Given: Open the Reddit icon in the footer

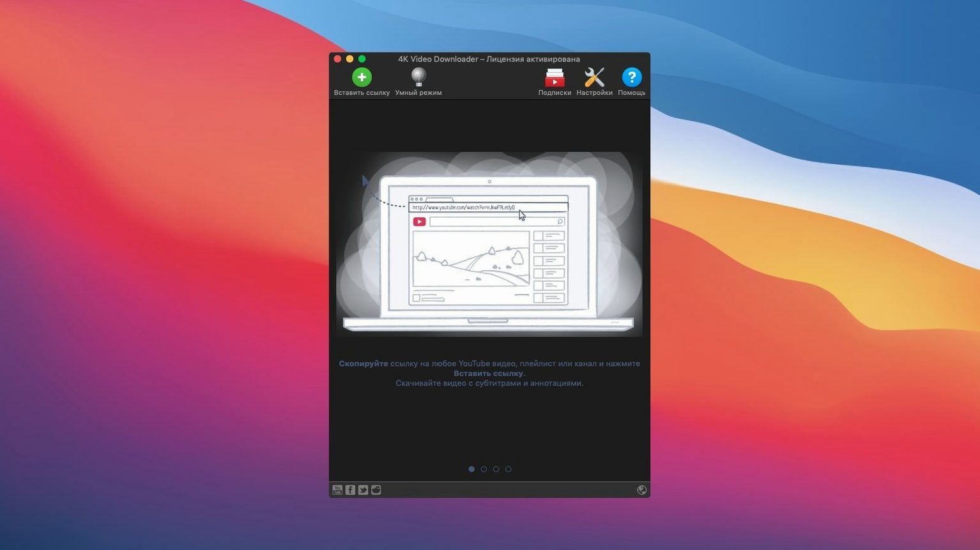Looking at the screenshot, I should click(376, 490).
